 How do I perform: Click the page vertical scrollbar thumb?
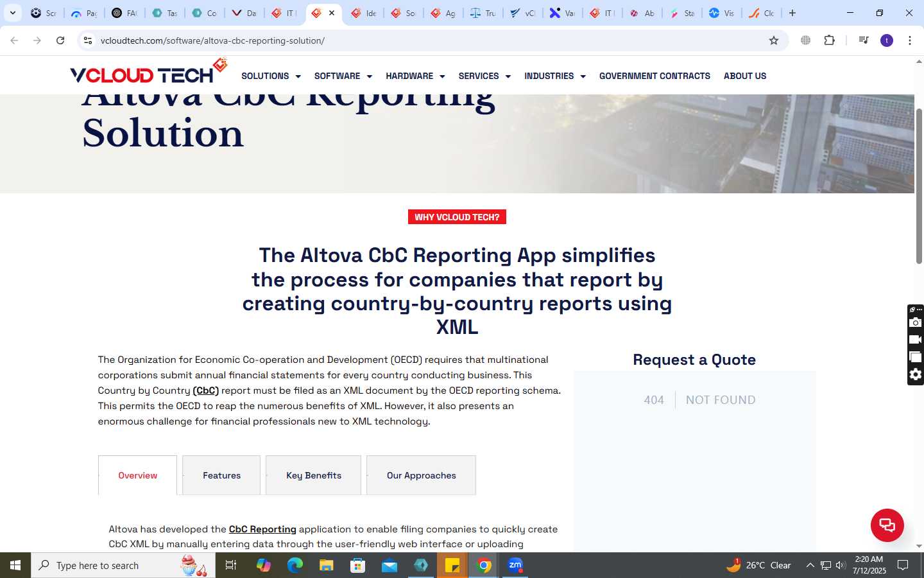[919, 186]
